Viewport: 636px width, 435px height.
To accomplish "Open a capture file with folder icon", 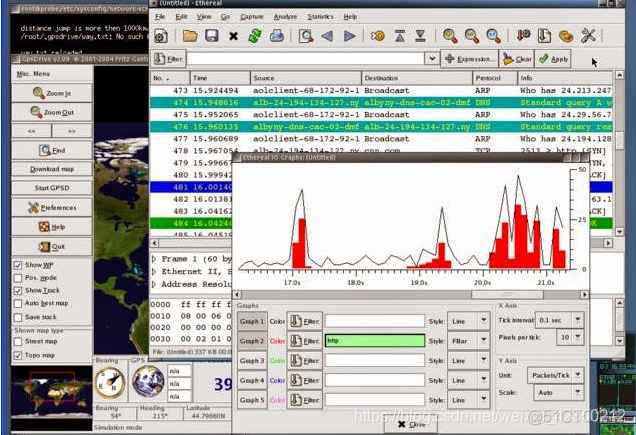I will pos(190,36).
